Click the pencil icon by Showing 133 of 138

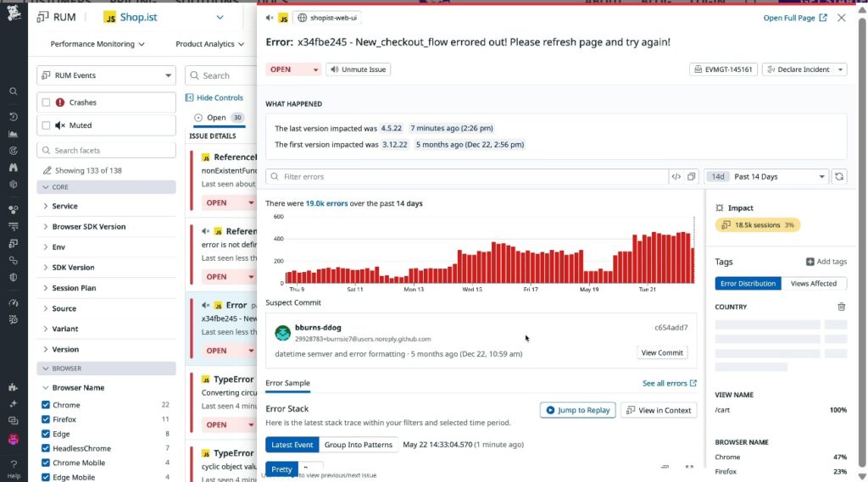tap(47, 170)
